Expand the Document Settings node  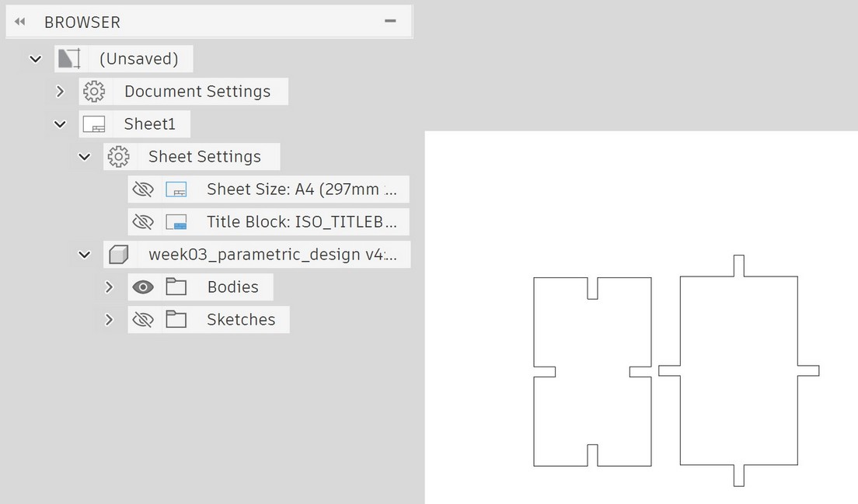[61, 92]
